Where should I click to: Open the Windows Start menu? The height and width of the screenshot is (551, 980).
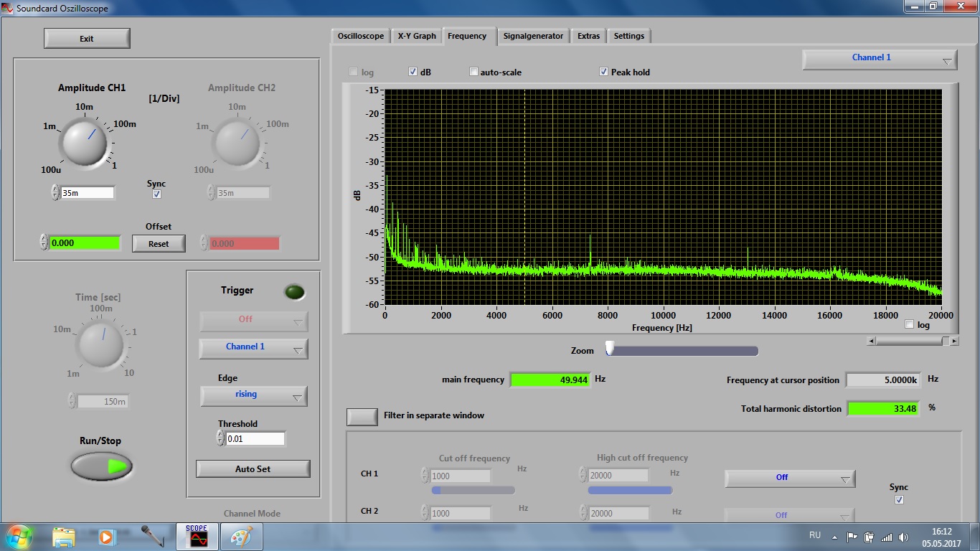click(x=19, y=537)
